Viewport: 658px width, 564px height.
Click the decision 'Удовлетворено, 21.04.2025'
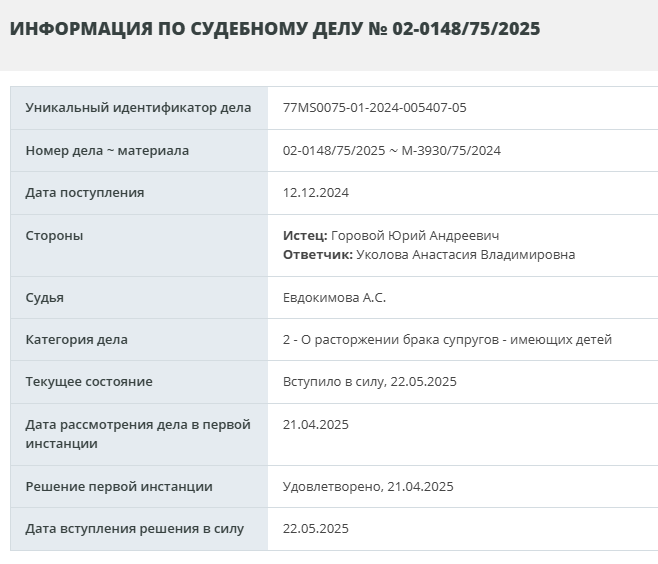click(368, 487)
